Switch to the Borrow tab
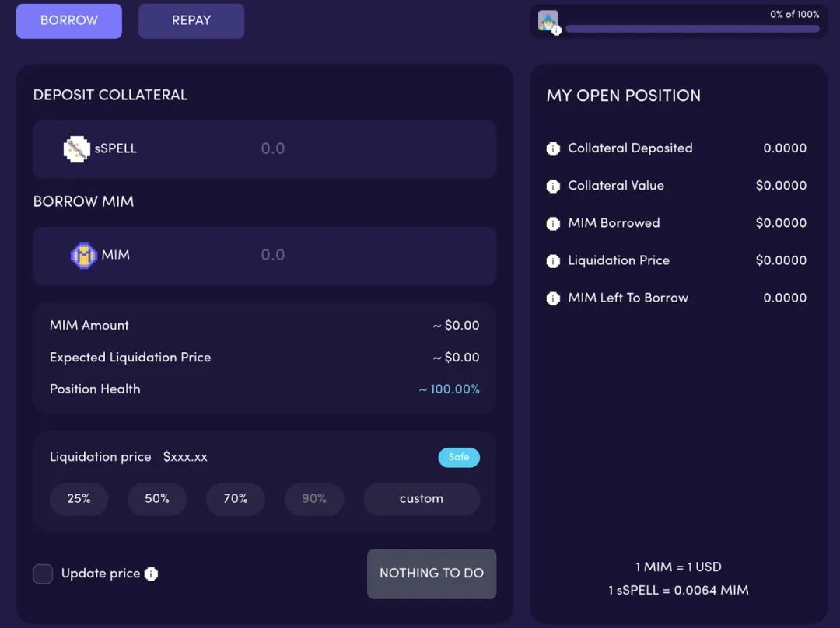 click(x=69, y=21)
